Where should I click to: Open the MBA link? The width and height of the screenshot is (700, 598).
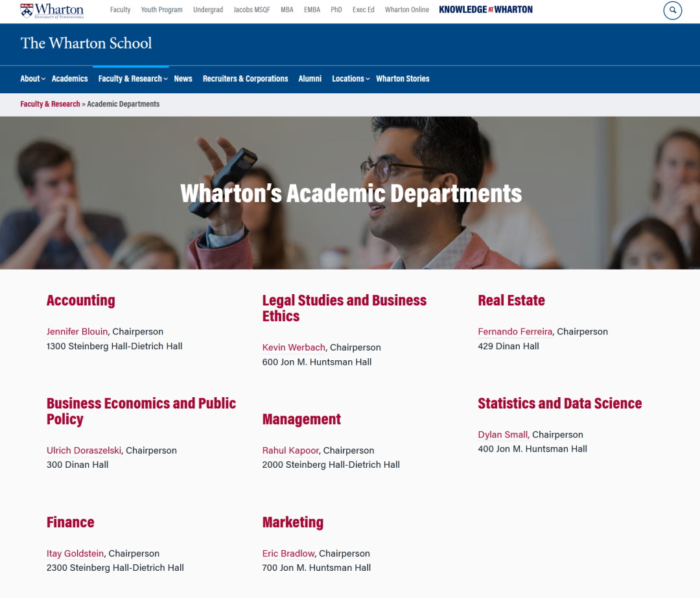[287, 10]
